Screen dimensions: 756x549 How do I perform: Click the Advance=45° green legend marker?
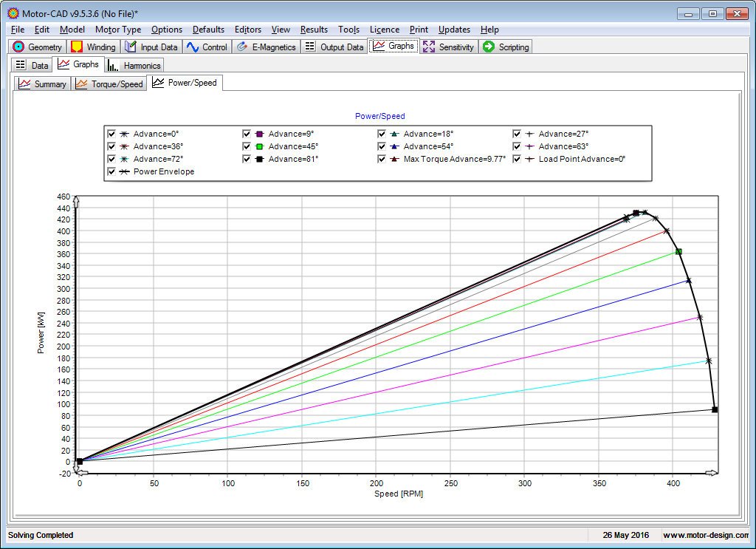[x=259, y=146]
